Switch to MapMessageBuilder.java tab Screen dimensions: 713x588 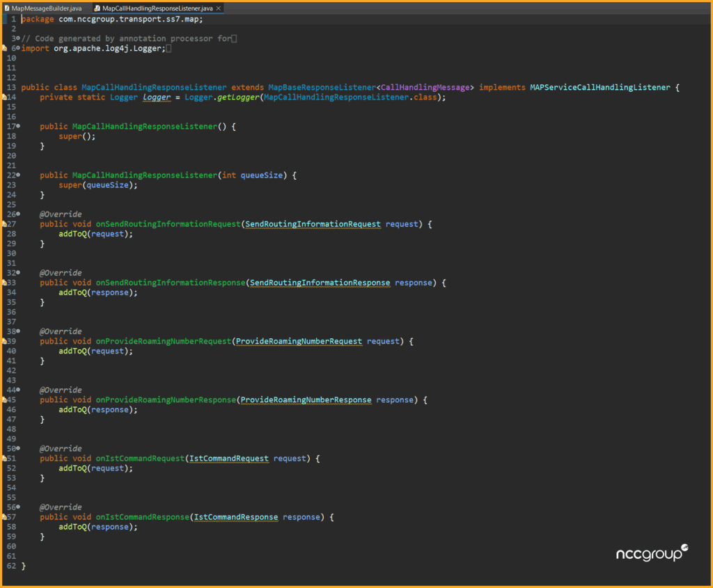[46, 8]
